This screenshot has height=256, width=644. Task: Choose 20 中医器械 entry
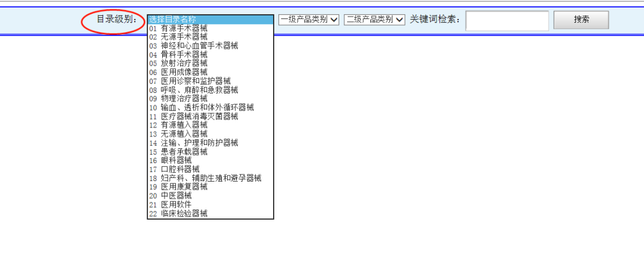pos(210,196)
